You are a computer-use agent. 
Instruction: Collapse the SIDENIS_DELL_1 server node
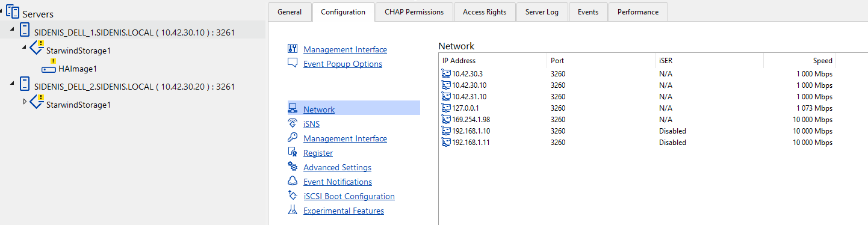[13, 30]
